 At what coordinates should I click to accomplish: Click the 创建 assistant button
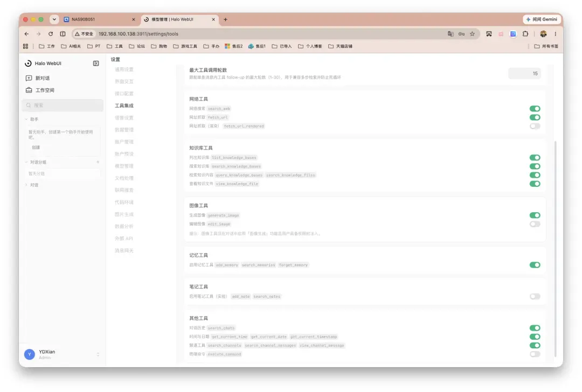(x=36, y=147)
